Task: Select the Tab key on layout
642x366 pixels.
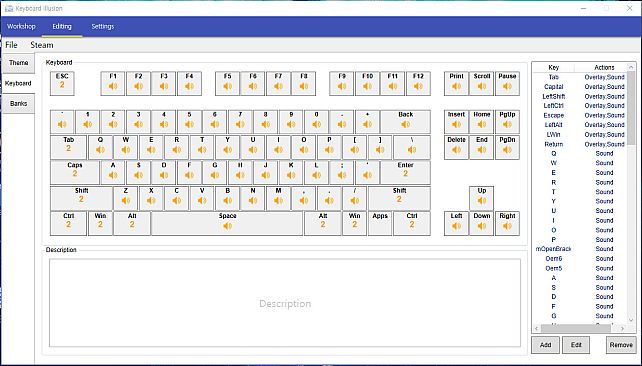Action: [68, 147]
